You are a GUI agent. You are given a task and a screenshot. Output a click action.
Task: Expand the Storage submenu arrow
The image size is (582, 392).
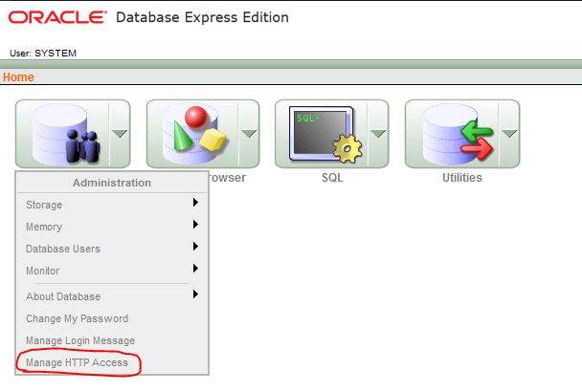click(x=195, y=202)
